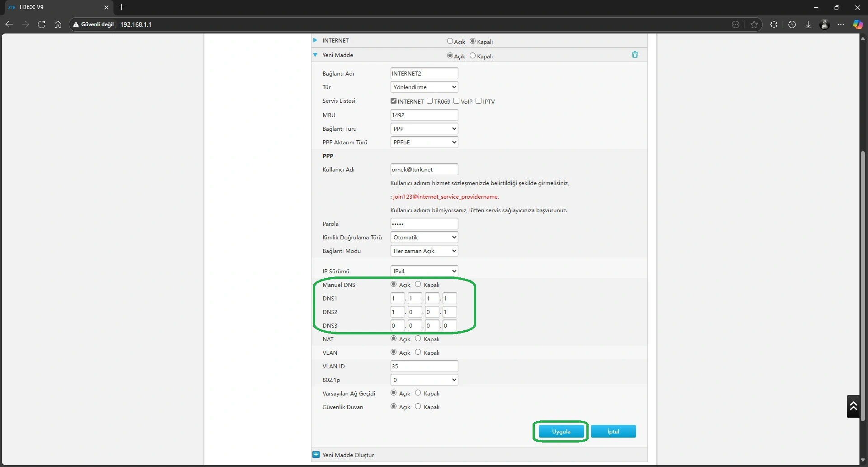Click the browser back arrow
Viewport: 868px width, 467px height.
(9, 24)
